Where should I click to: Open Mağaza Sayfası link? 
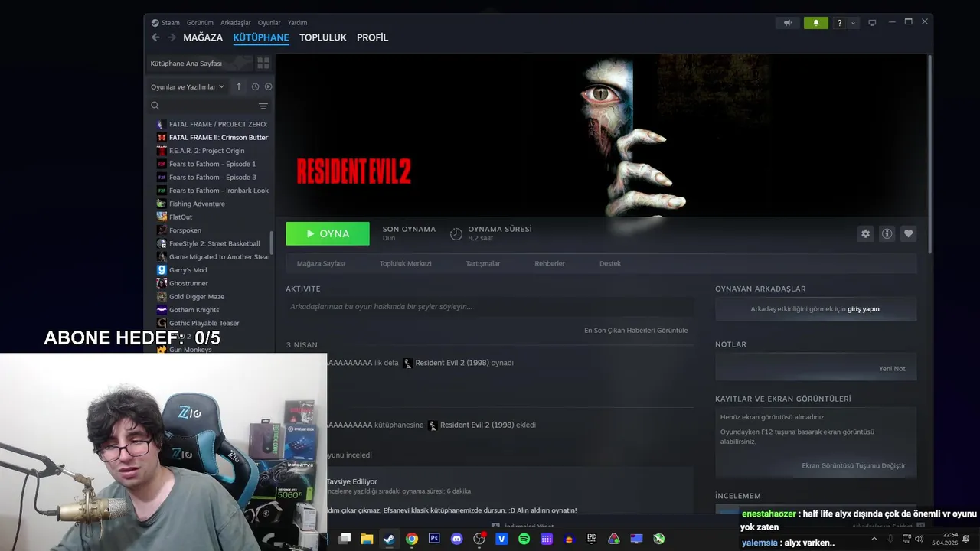[321, 263]
